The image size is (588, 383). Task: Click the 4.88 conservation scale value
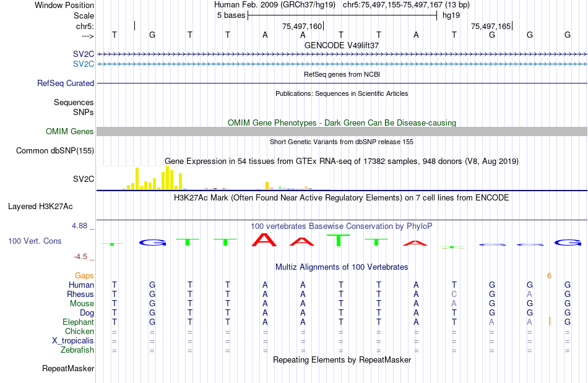coord(79,226)
